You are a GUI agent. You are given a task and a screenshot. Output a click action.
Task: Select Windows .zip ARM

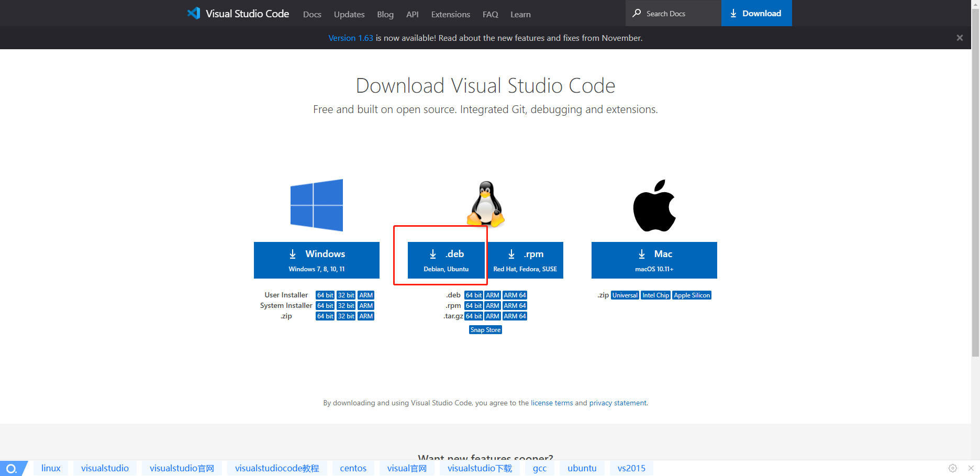click(x=366, y=316)
